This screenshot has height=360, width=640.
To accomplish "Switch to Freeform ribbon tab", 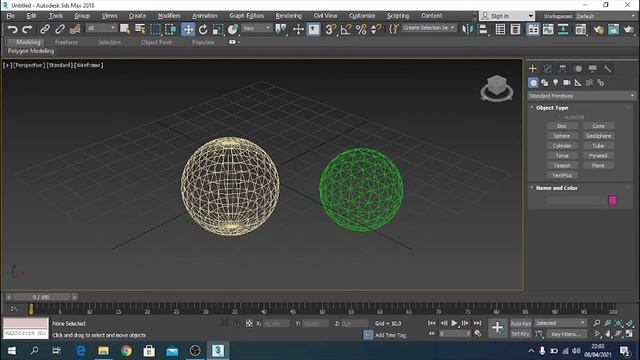I will click(x=66, y=42).
